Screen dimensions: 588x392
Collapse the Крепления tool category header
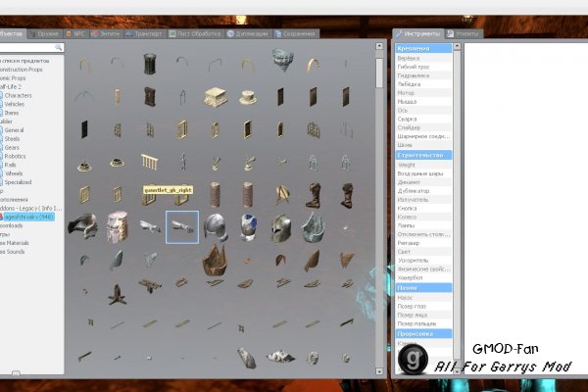tap(423, 48)
